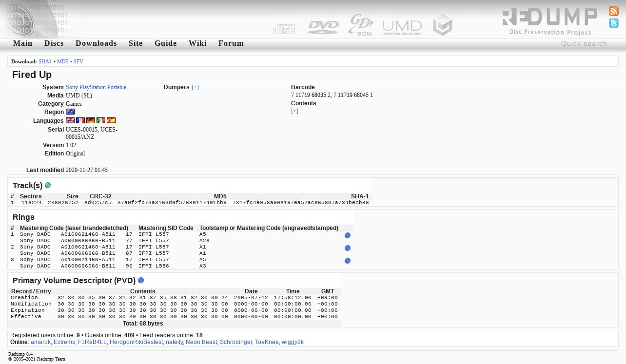The image size is (626, 364).
Task: Select the DVD media icon
Action: click(323, 27)
